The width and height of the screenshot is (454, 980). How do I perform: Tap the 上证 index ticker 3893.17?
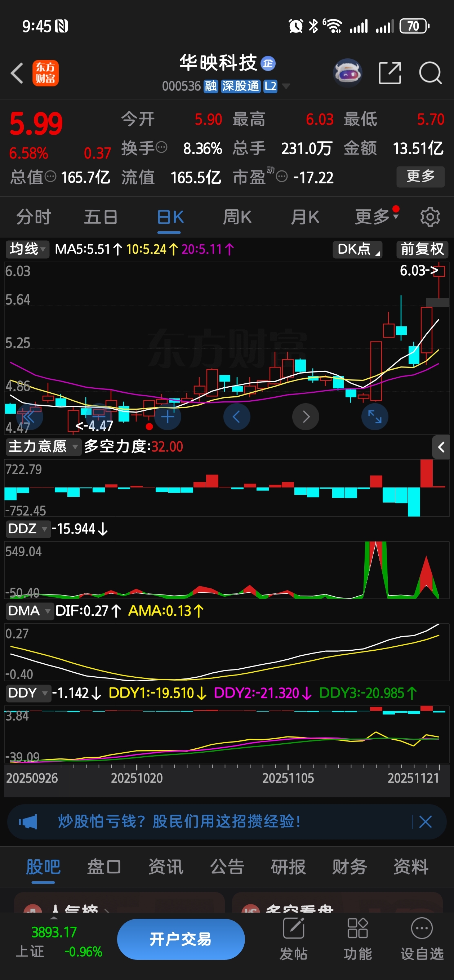54,932
